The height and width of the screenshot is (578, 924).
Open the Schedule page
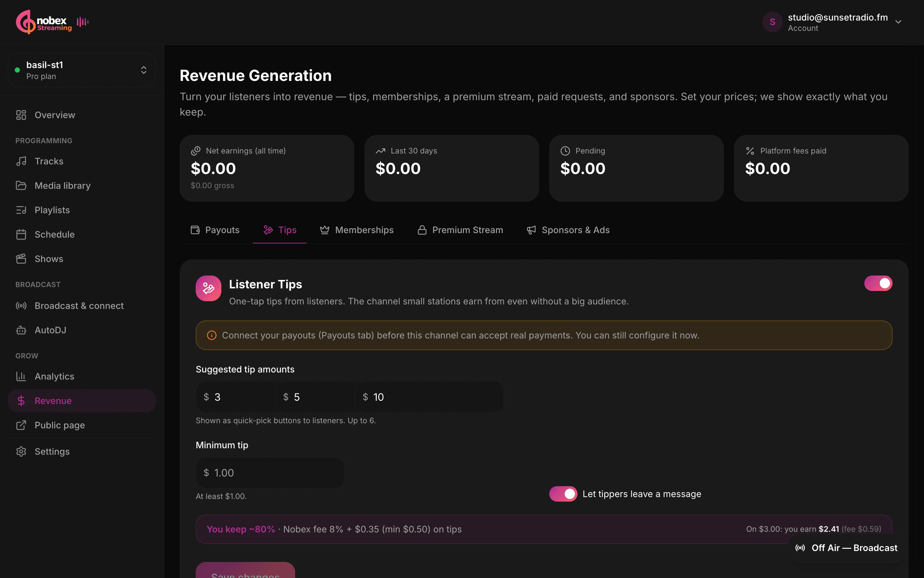pos(82,235)
